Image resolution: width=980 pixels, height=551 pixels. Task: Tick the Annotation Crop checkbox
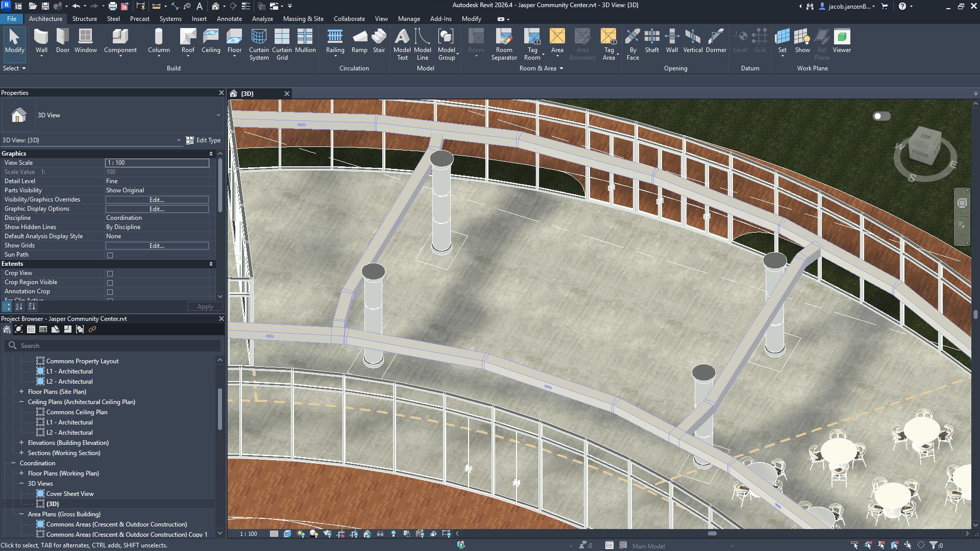coord(110,292)
